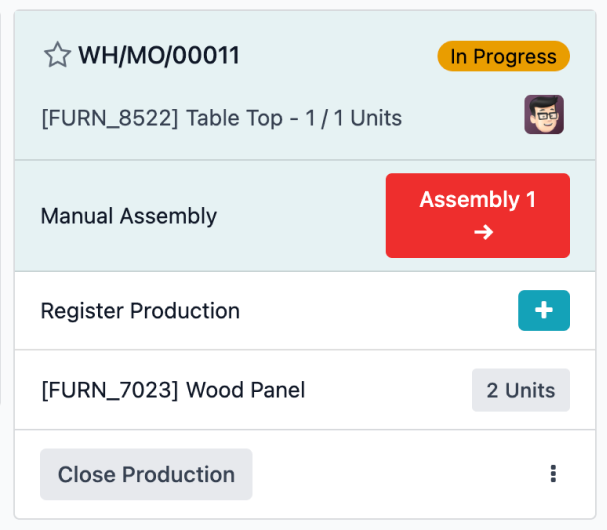Screen dimensions: 607x530
Task: Open the responsible user avatar
Action: point(544,115)
